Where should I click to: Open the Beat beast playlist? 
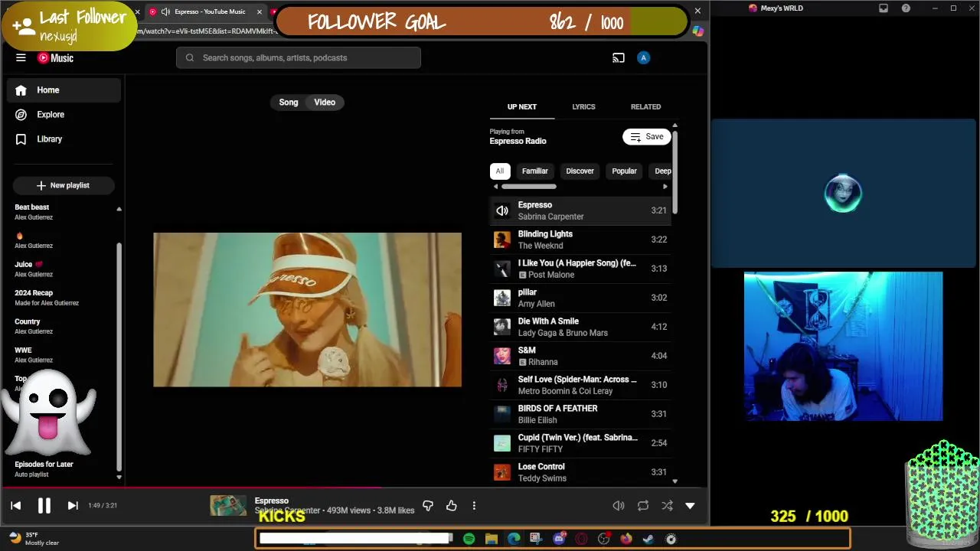[x=61, y=212]
